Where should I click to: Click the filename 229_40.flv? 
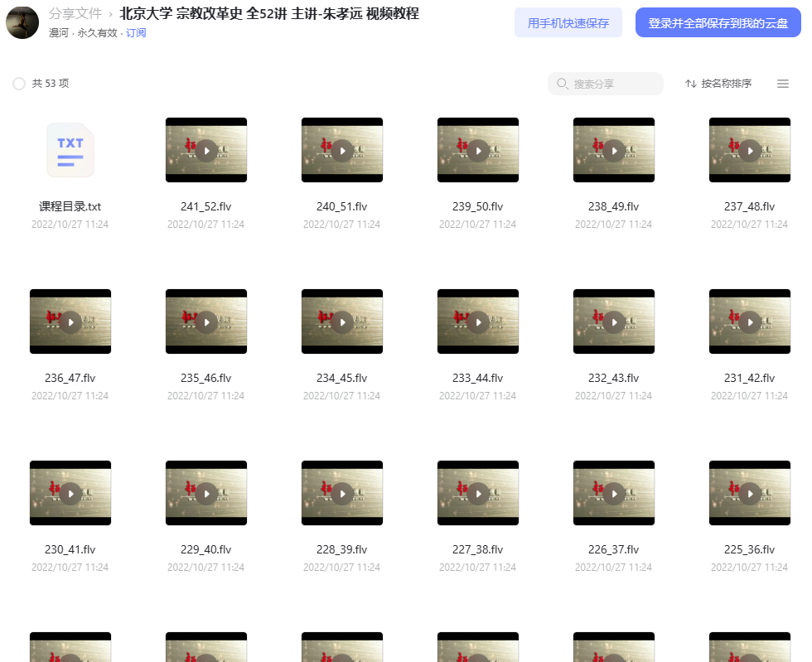(206, 549)
